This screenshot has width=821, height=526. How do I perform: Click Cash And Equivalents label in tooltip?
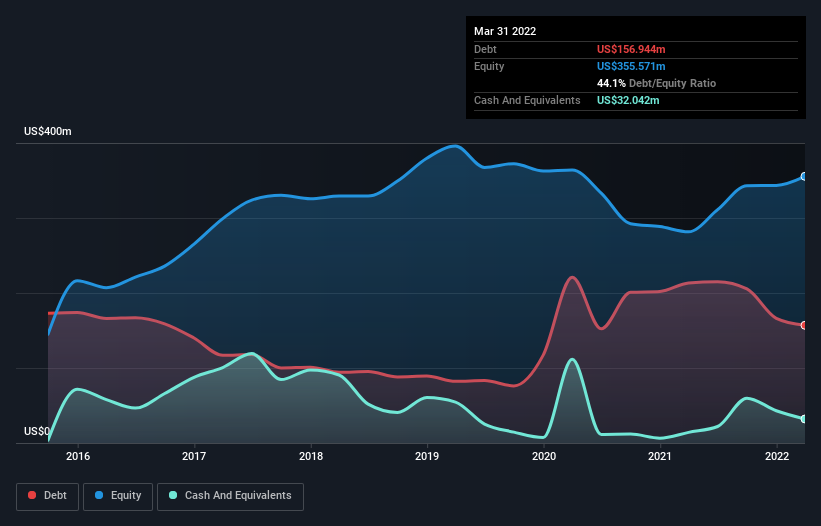[x=527, y=100]
